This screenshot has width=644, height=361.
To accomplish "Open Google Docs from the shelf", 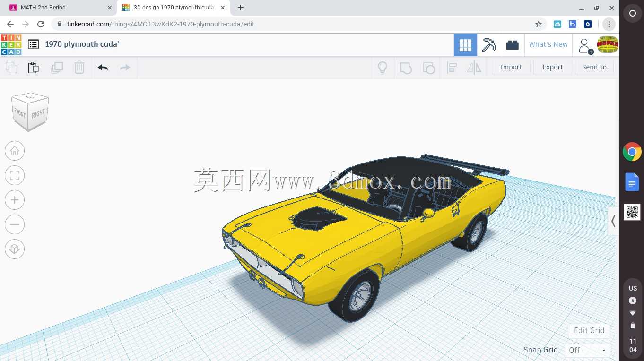I will [632, 182].
